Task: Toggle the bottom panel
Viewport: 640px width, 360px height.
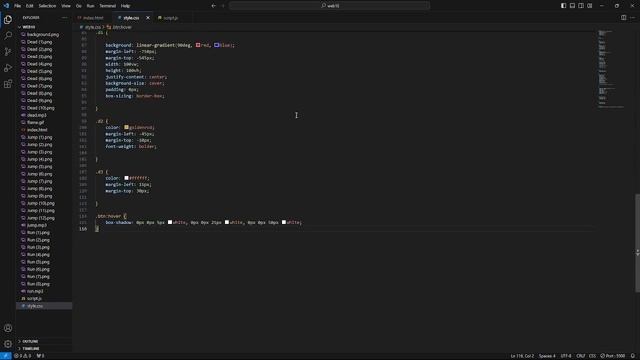Action: click(x=572, y=6)
